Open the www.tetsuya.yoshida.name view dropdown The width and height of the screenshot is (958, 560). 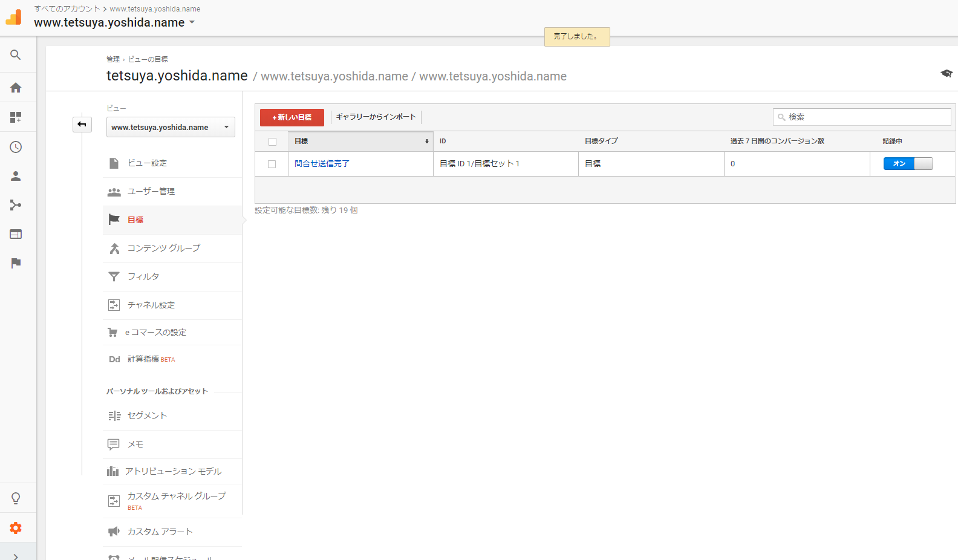point(171,128)
